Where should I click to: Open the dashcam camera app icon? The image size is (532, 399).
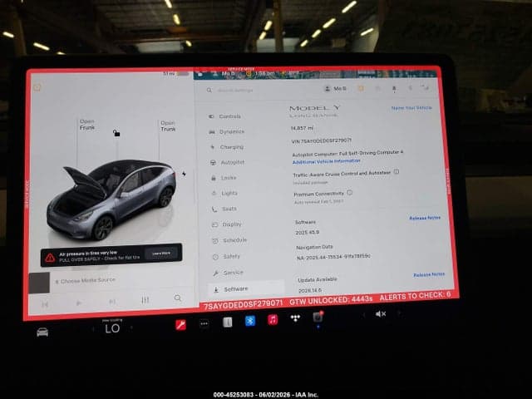tap(318, 317)
